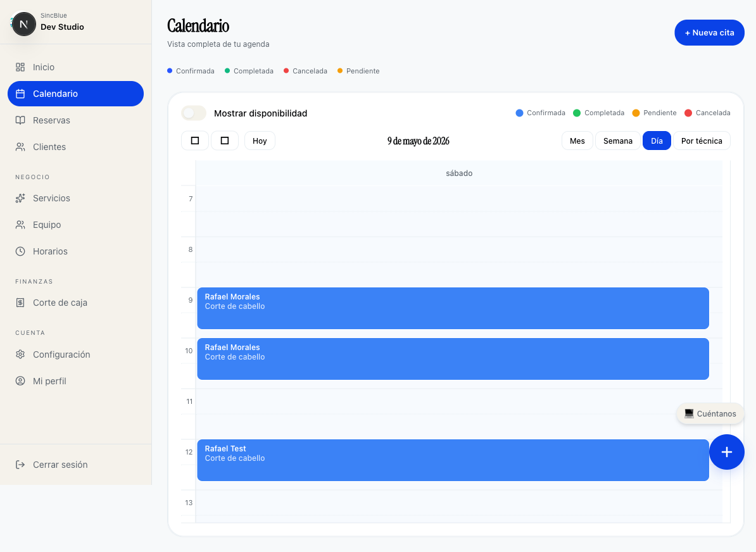Click the Pendiente text in the legend under the subtitle
Viewport: 756px width, 552px height.
363,71
